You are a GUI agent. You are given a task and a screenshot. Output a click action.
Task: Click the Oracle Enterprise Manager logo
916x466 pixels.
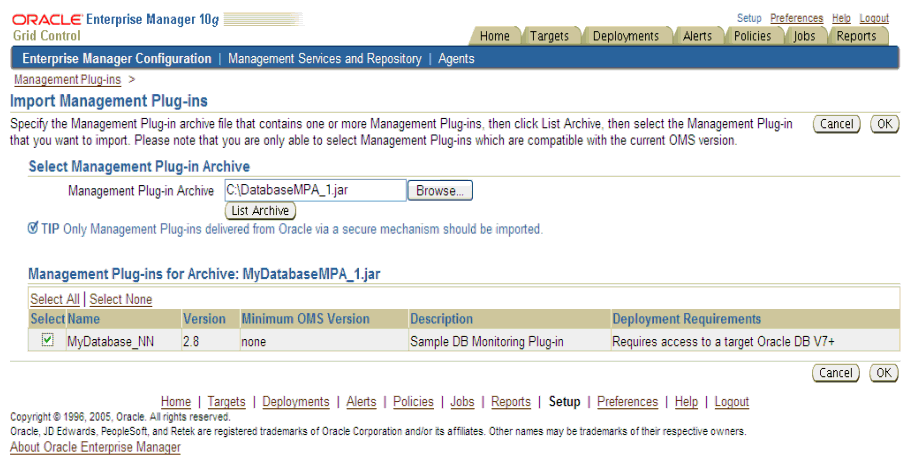click(130, 26)
